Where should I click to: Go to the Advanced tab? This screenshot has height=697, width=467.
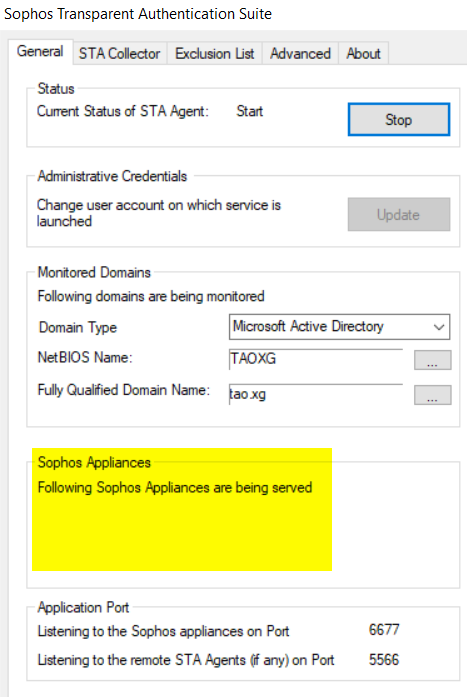[300, 53]
